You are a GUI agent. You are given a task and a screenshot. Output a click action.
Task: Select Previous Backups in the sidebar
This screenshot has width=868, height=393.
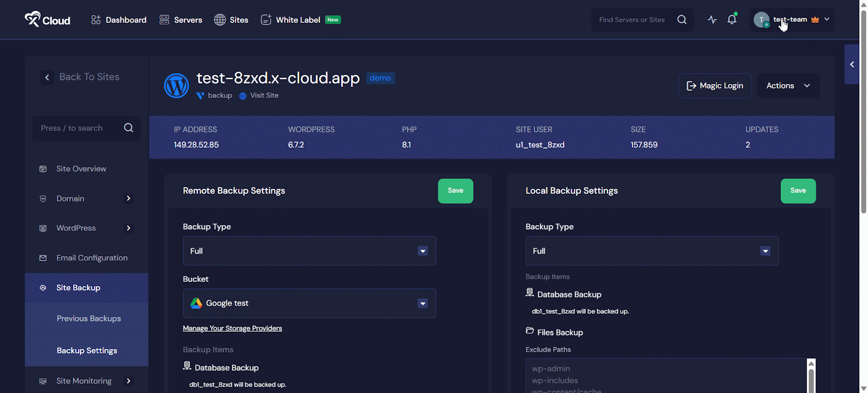[89, 319]
